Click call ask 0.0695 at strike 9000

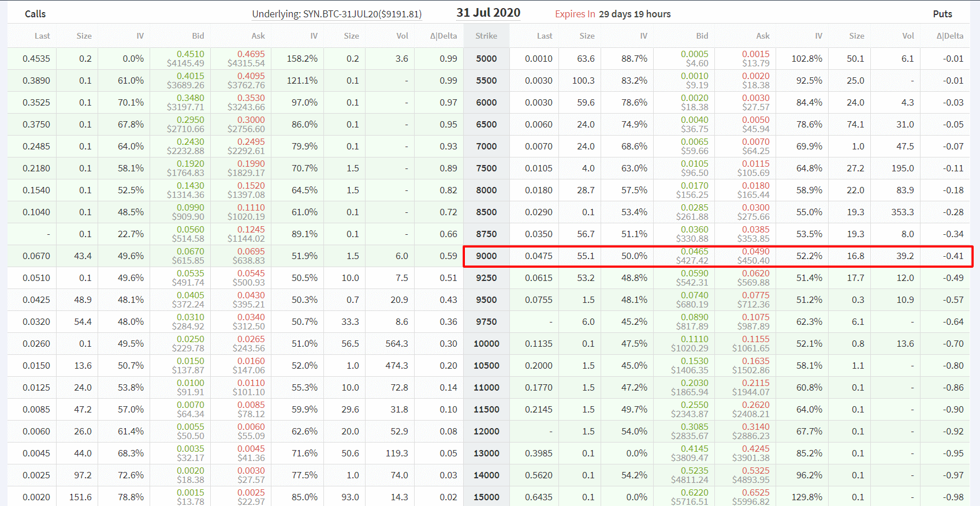point(251,252)
